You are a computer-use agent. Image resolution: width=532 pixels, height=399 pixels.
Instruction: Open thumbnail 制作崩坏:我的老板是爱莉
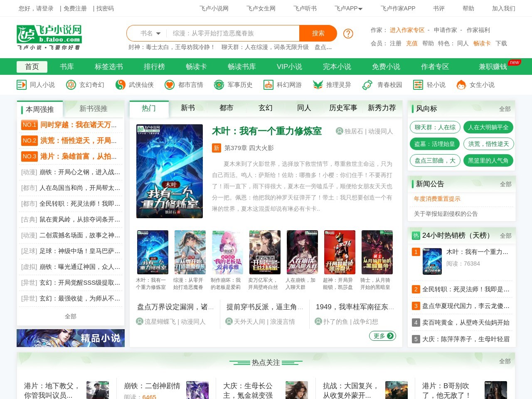point(227,252)
